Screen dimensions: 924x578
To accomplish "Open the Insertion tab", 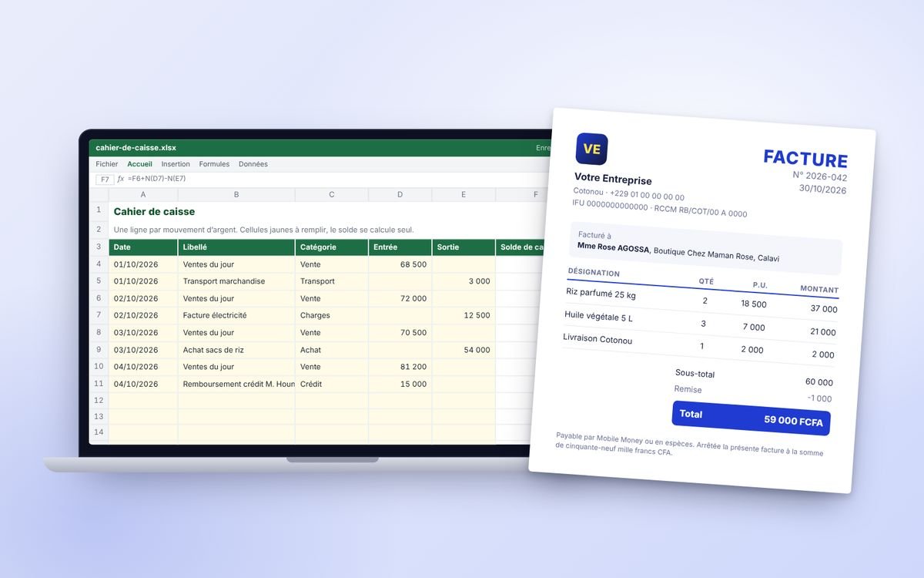I will click(176, 164).
